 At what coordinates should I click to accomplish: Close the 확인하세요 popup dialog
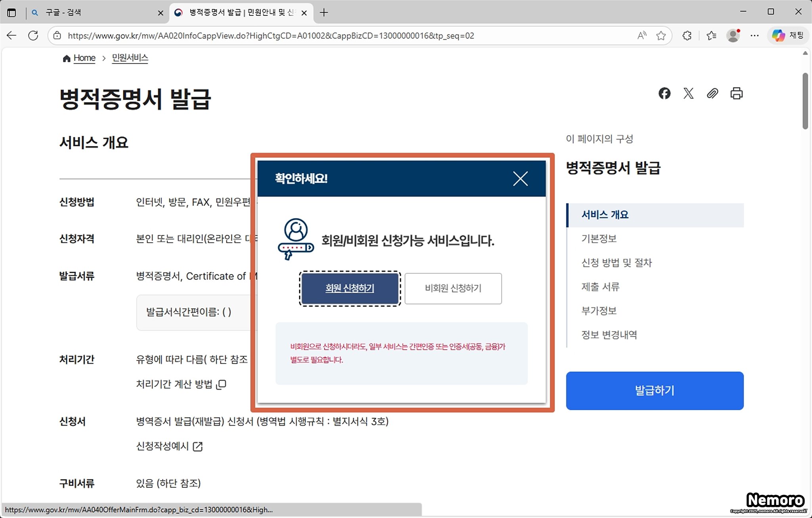520,178
